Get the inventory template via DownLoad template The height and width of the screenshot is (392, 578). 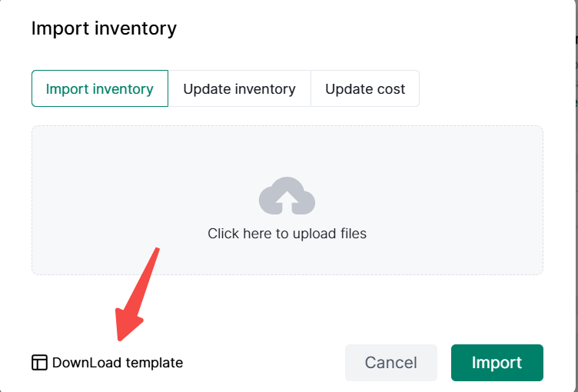click(x=117, y=363)
